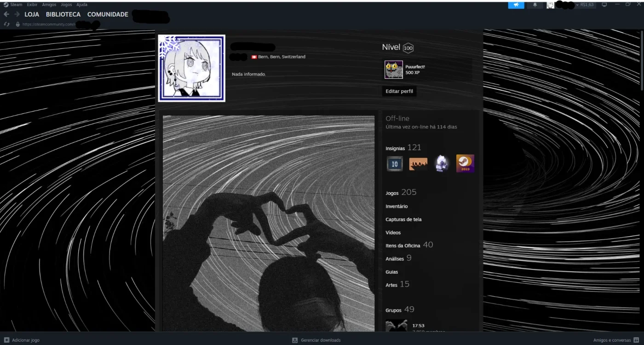Go back with the left arrow

pyautogui.click(x=6, y=14)
